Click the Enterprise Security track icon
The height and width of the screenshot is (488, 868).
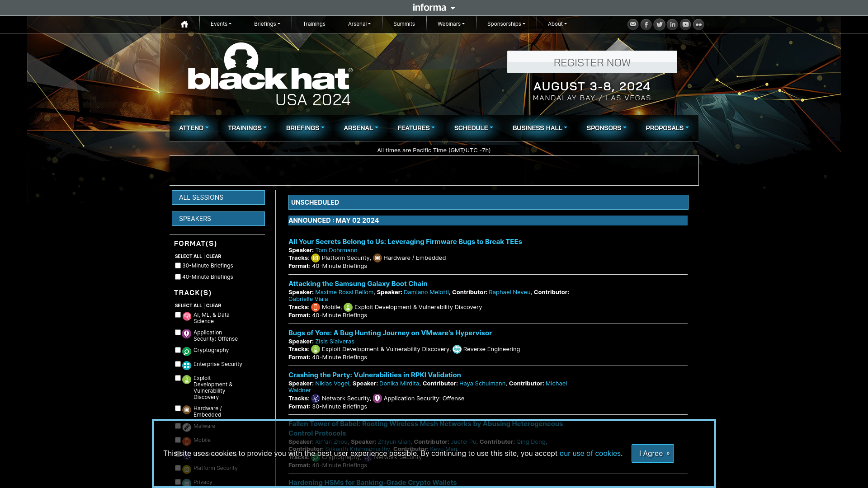pos(187,366)
